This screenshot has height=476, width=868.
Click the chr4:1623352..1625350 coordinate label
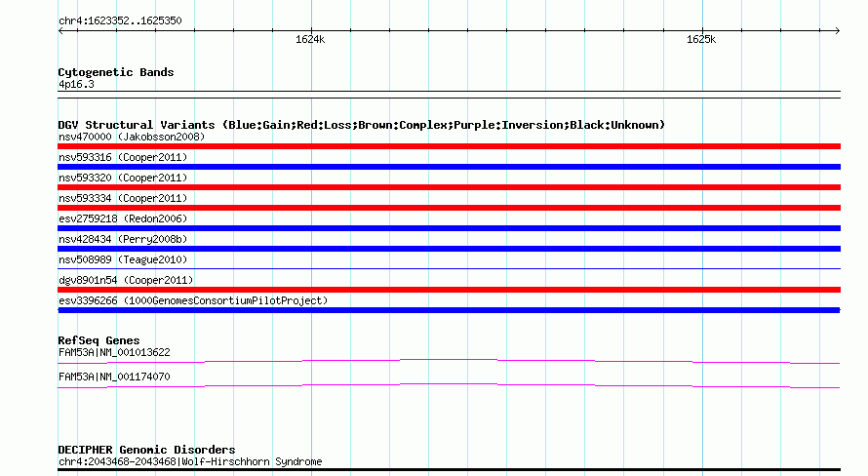click(x=120, y=21)
